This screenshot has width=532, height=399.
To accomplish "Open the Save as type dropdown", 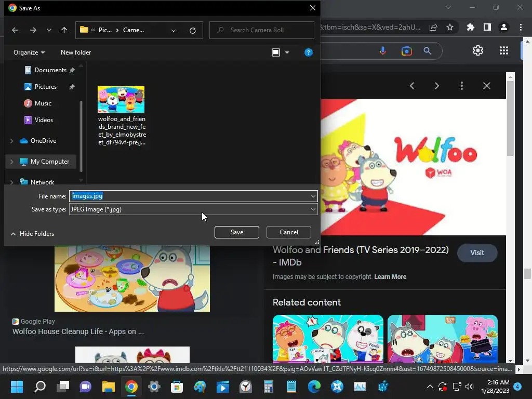I will [x=193, y=209].
